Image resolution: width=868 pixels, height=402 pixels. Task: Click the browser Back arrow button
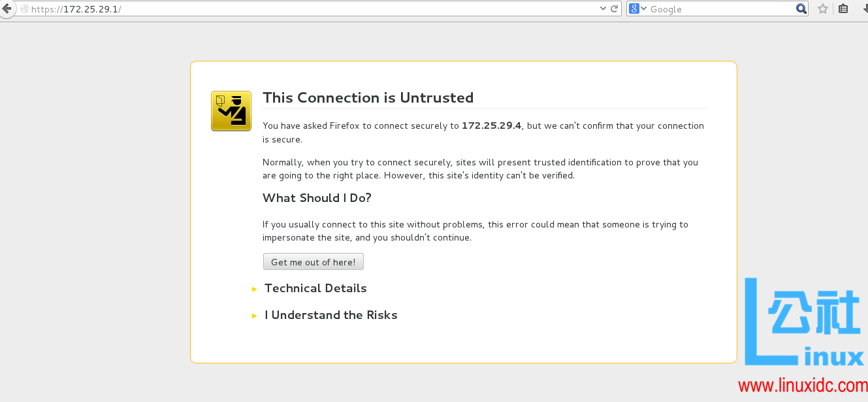[x=7, y=8]
